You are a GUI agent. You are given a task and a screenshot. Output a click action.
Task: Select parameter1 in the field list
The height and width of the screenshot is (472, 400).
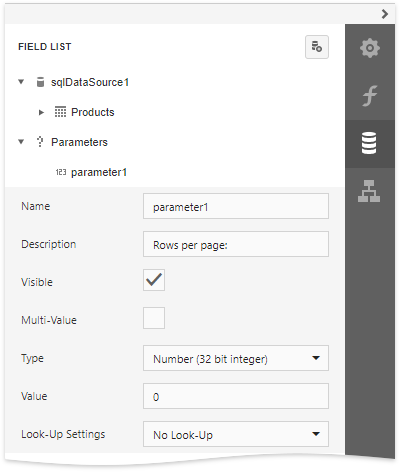pos(99,172)
